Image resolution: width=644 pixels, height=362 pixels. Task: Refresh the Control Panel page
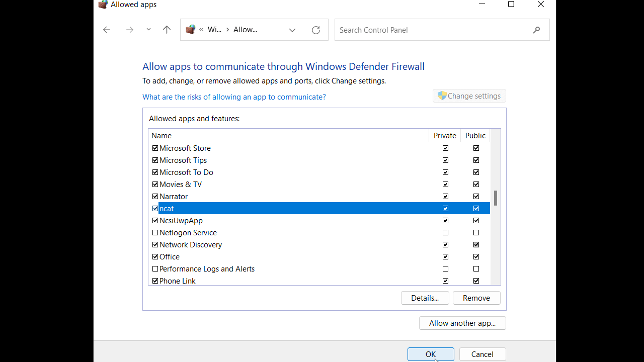pyautogui.click(x=316, y=30)
